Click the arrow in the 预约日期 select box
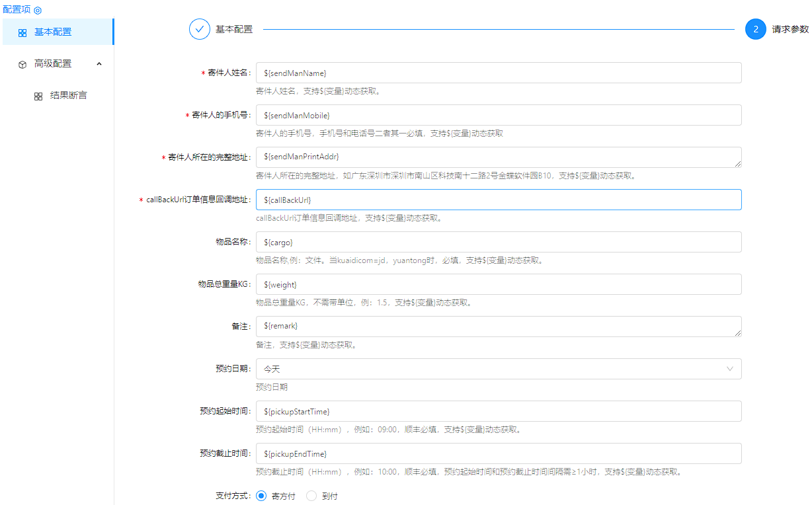 point(730,369)
